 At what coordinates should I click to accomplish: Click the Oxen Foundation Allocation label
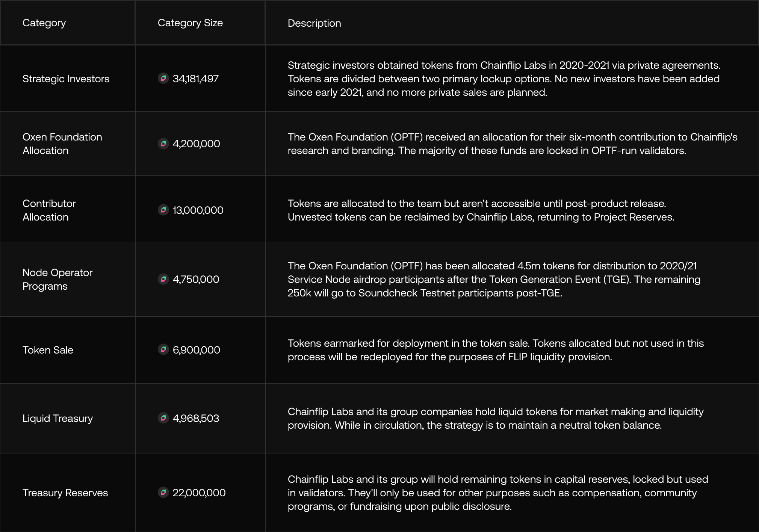[x=62, y=144]
